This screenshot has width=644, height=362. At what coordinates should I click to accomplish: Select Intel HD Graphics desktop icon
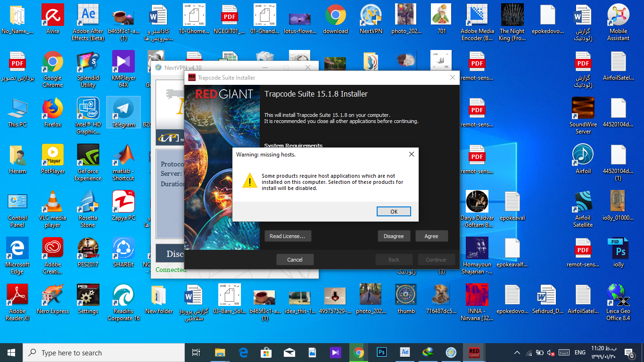(x=88, y=116)
